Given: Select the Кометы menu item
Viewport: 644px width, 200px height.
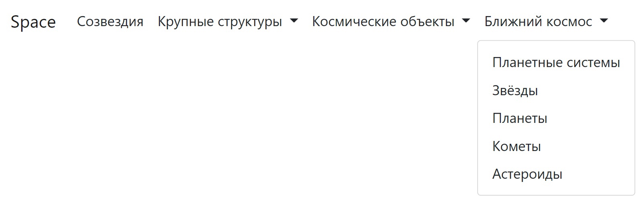Looking at the screenshot, I should point(556,146).
